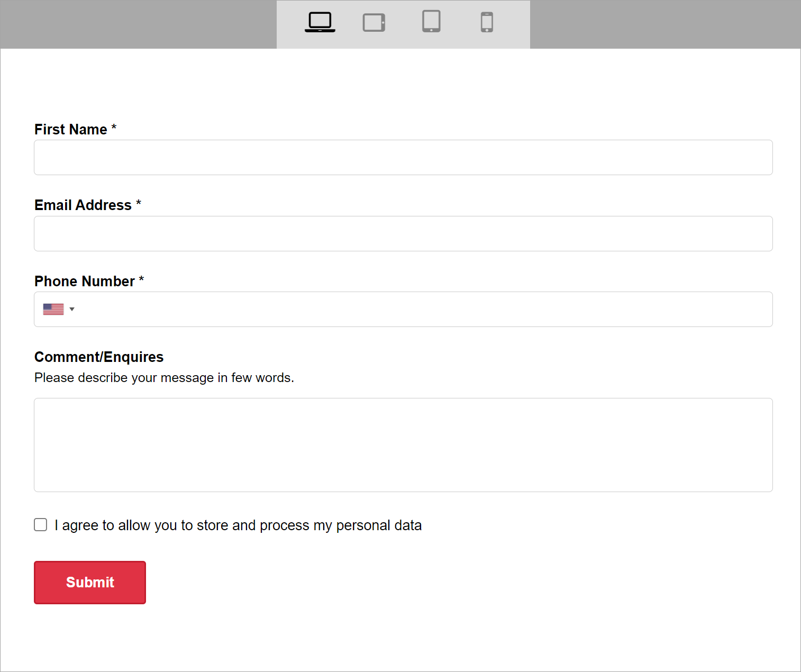
Task: Click the US flag country icon
Action: pyautogui.click(x=53, y=309)
